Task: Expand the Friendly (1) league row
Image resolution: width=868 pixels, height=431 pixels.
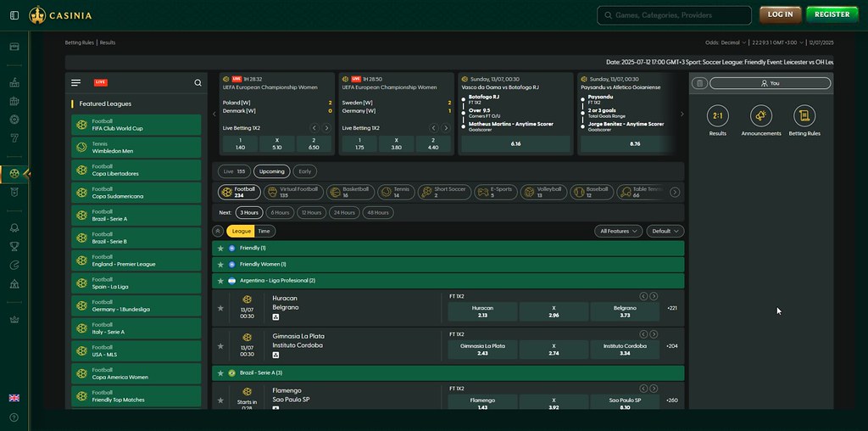Action: [x=448, y=249]
